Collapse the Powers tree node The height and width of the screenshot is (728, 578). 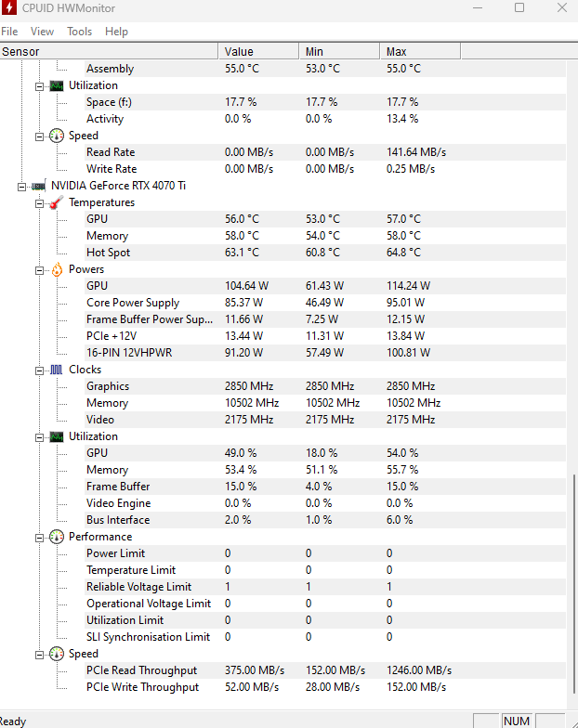(x=40, y=269)
